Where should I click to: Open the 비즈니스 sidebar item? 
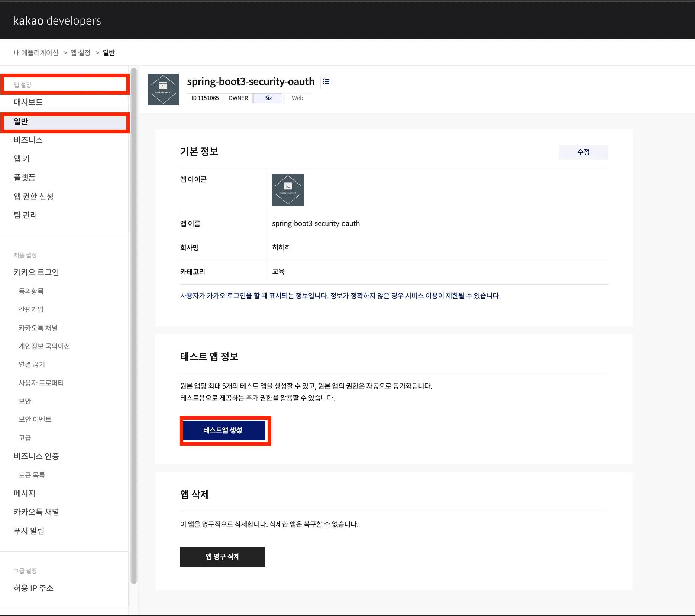[x=28, y=140]
